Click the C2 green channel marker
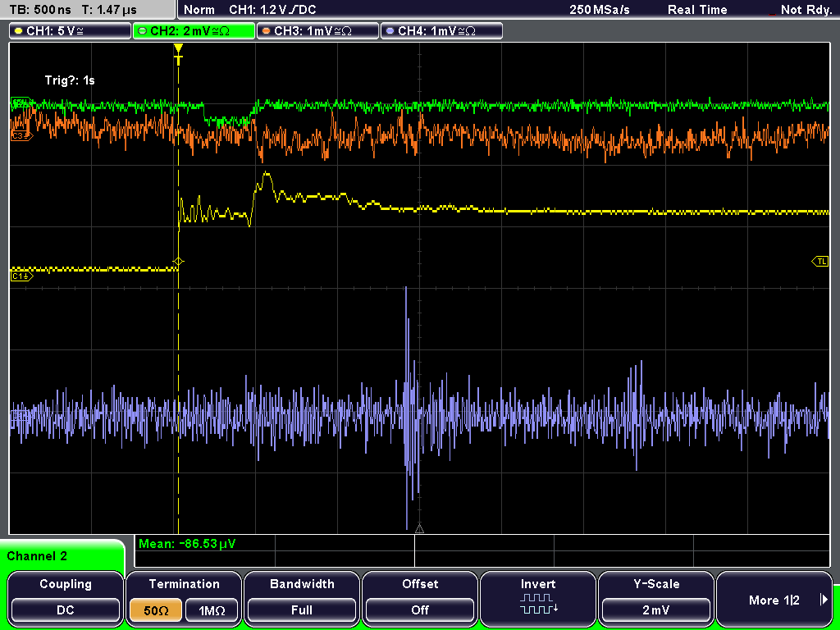The width and height of the screenshot is (840, 630). point(21,103)
